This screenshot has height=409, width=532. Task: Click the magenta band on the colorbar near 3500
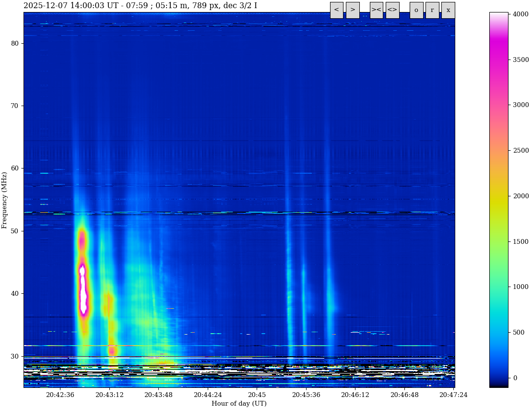point(498,59)
